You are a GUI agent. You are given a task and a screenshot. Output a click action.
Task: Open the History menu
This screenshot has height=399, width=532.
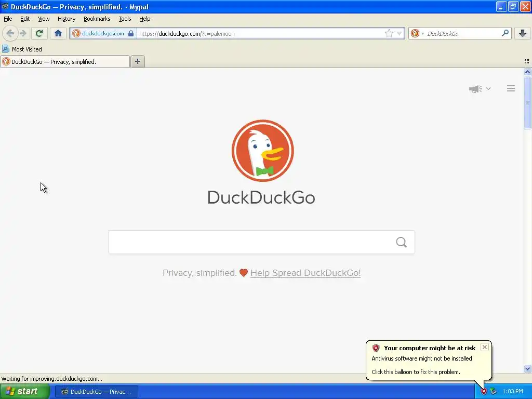(66, 19)
